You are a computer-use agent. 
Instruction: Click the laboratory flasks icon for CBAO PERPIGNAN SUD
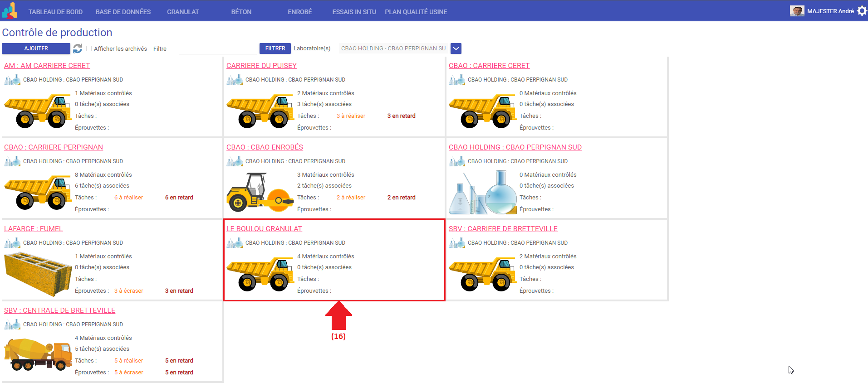482,193
